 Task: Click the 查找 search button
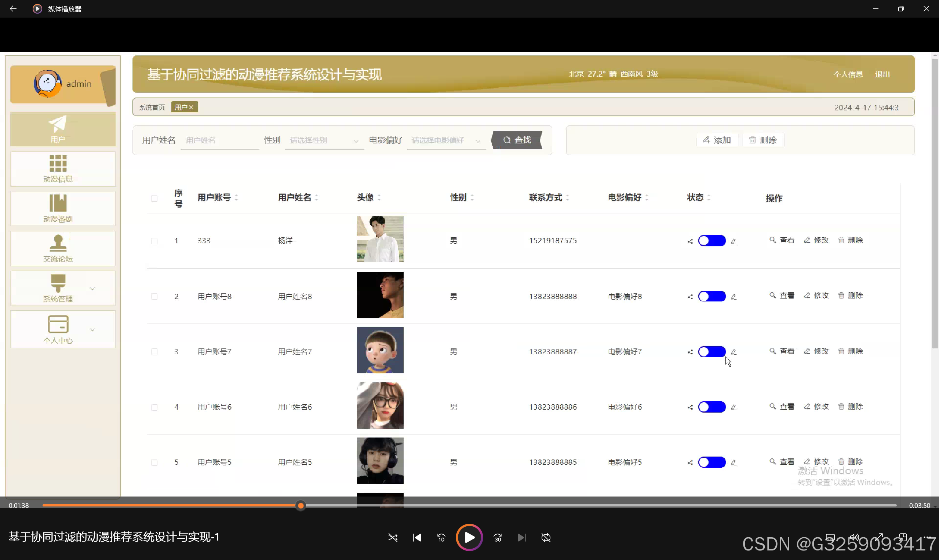pos(517,140)
